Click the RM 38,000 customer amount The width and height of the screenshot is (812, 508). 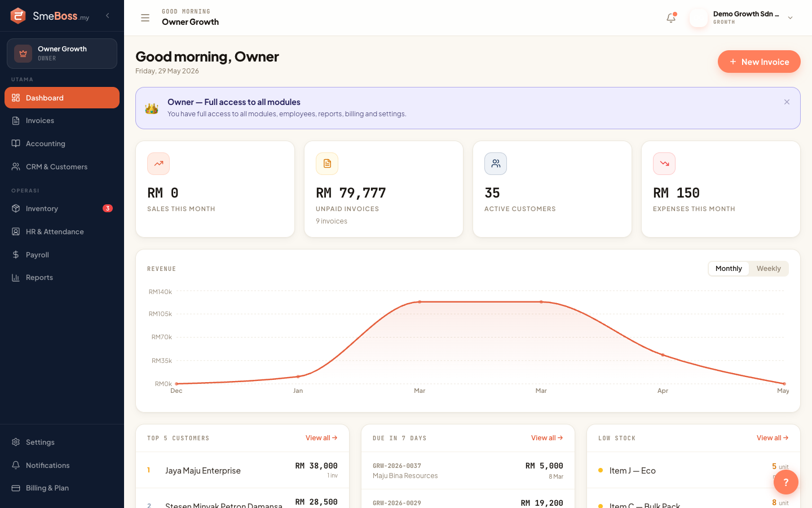tap(316, 466)
